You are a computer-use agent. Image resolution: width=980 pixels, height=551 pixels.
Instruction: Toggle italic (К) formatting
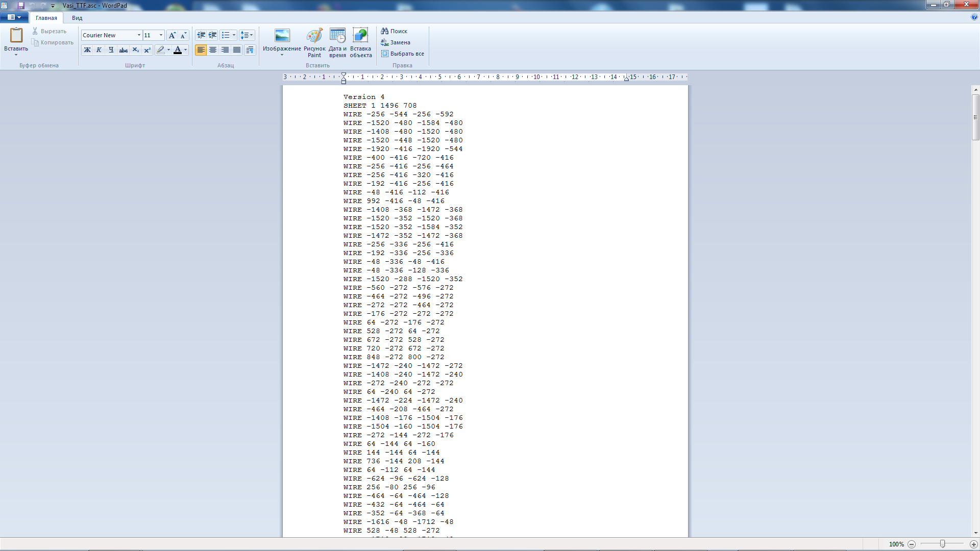pyautogui.click(x=99, y=50)
